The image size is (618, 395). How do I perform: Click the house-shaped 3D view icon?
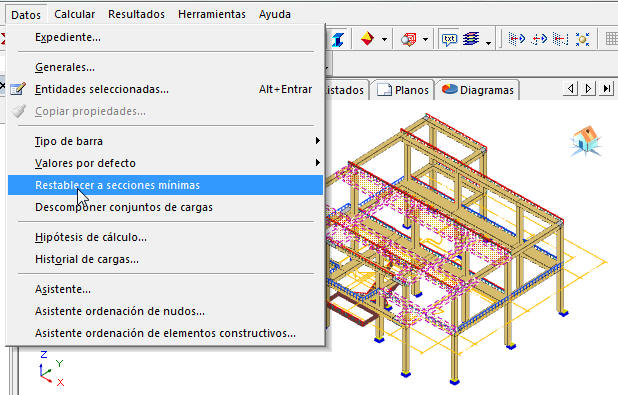pyautogui.click(x=586, y=140)
